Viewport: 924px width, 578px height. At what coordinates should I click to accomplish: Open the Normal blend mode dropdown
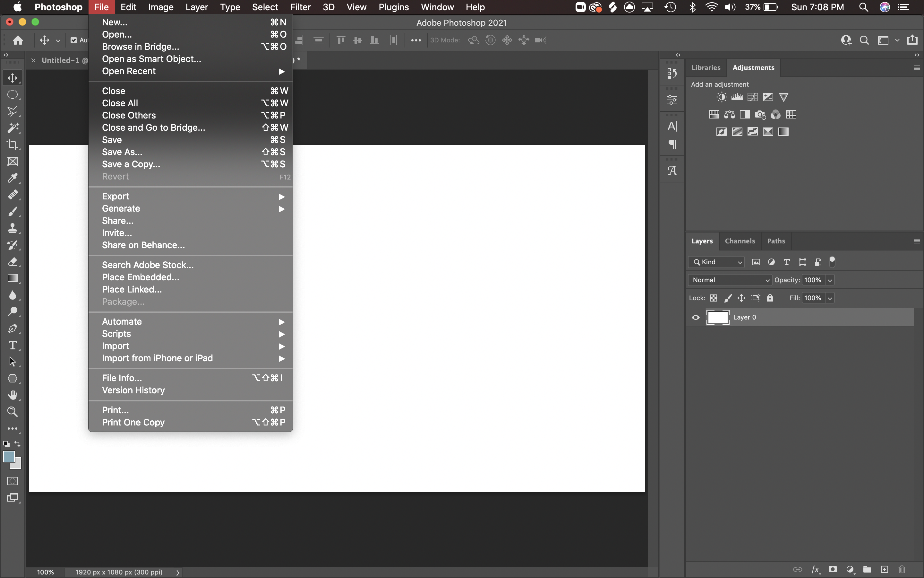click(730, 280)
